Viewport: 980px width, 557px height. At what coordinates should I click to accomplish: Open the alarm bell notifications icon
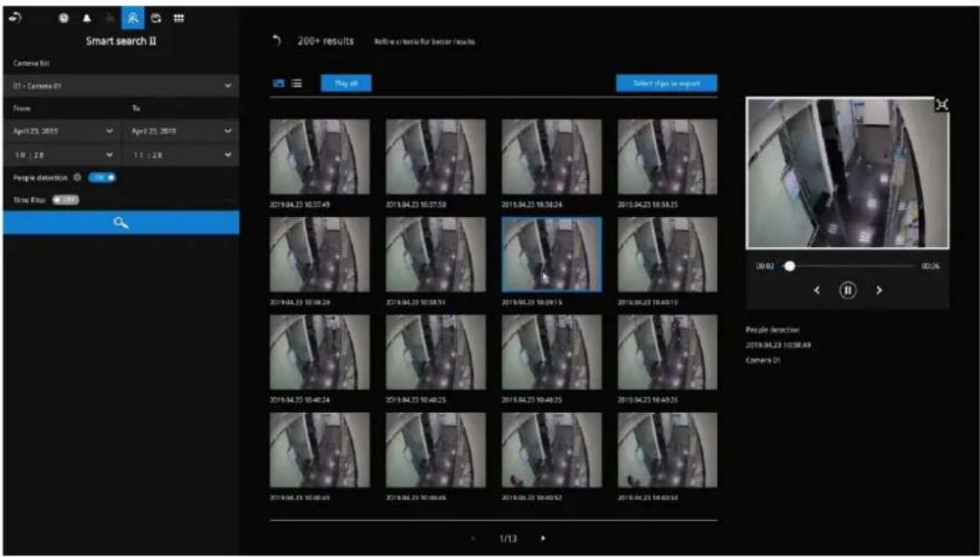click(x=87, y=18)
